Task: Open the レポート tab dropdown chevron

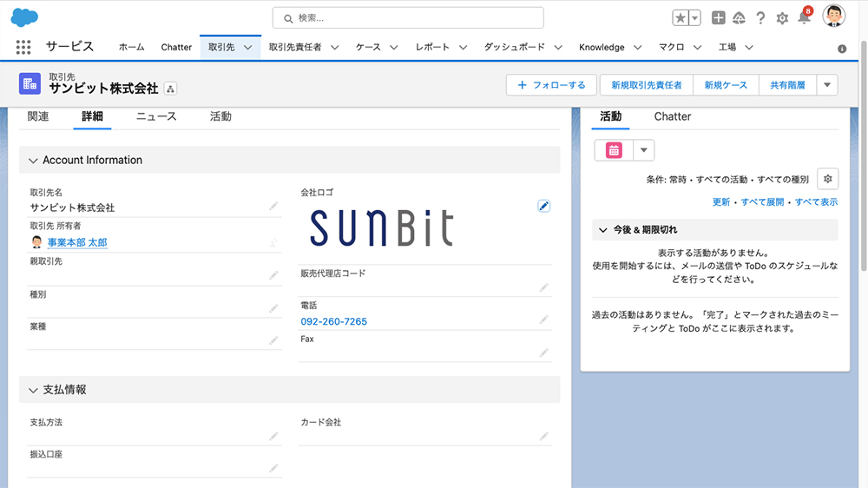Action: coord(463,48)
